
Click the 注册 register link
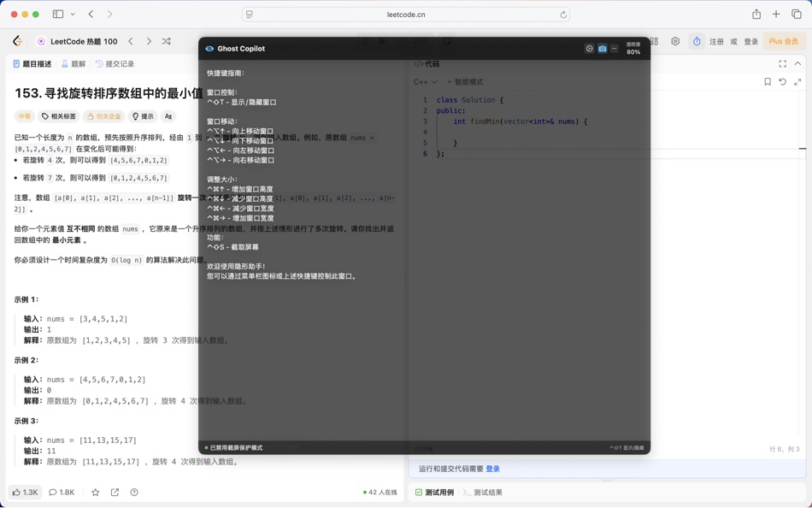tap(716, 41)
